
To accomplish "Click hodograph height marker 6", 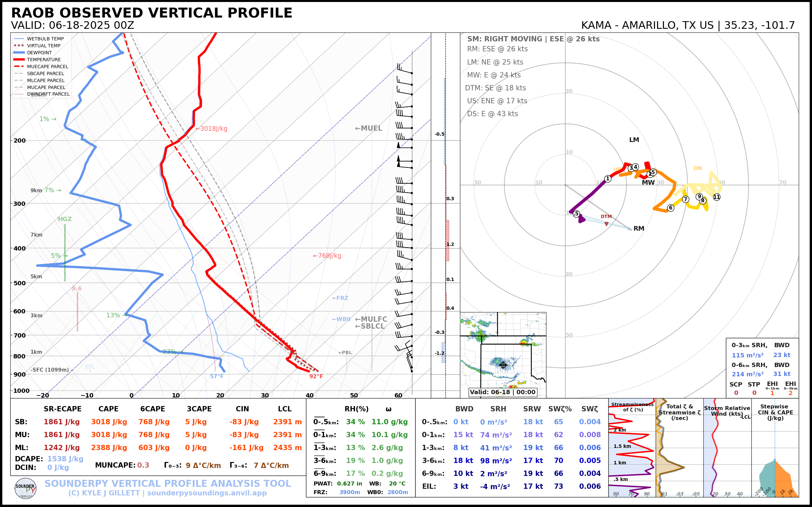I will (x=670, y=207).
